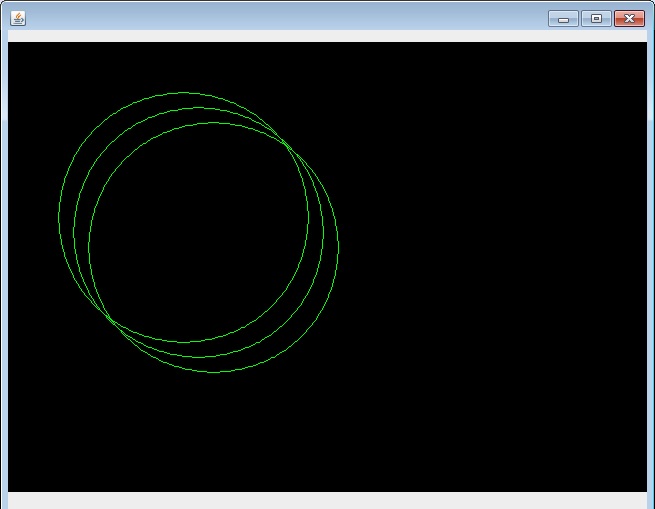The image size is (655, 509).
Task: Click the lower-left intersection point of the circles
Action: (113, 320)
